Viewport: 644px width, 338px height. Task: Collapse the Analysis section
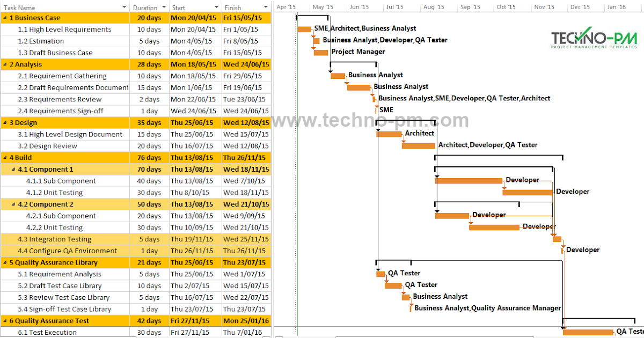click(4, 64)
